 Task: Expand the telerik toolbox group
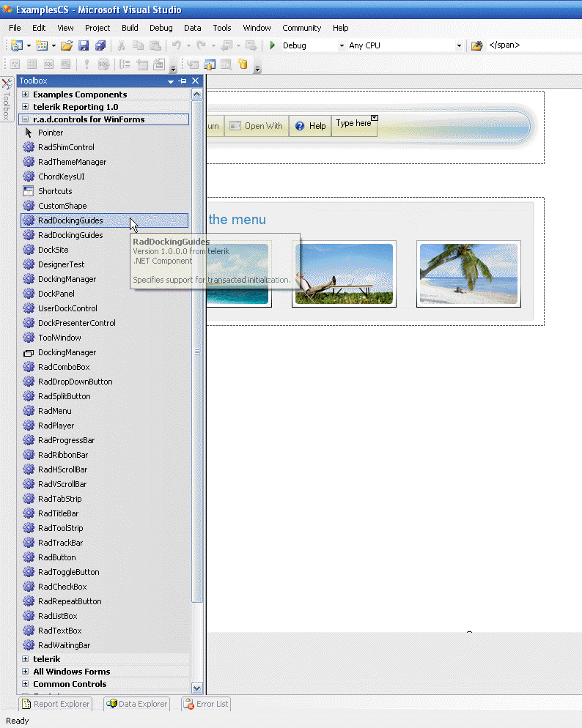point(26,659)
